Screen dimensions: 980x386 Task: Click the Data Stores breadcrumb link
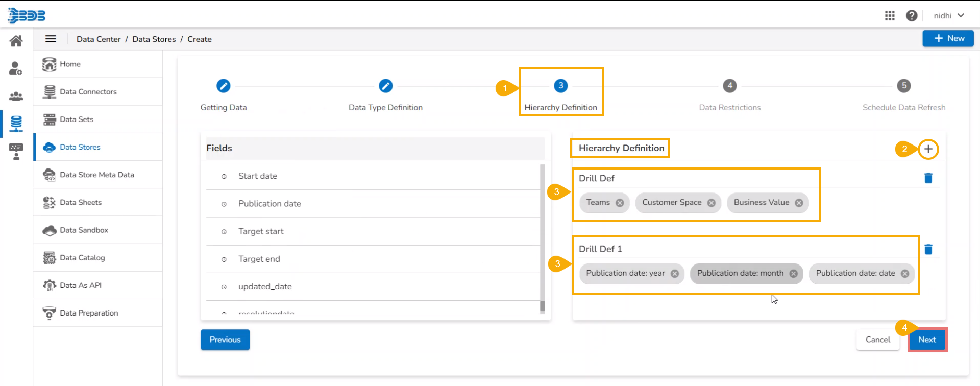(154, 39)
